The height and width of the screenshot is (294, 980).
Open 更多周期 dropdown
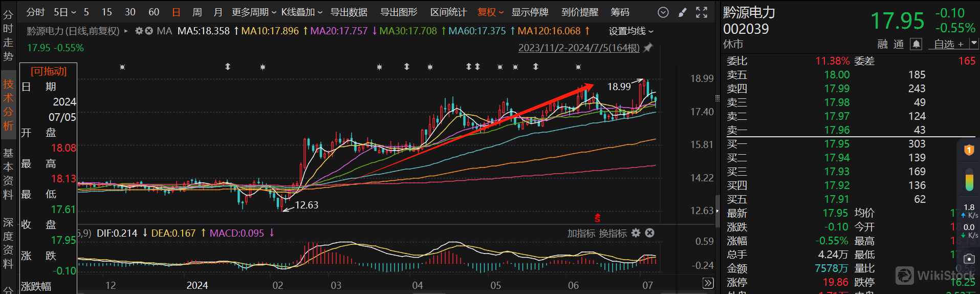click(254, 12)
